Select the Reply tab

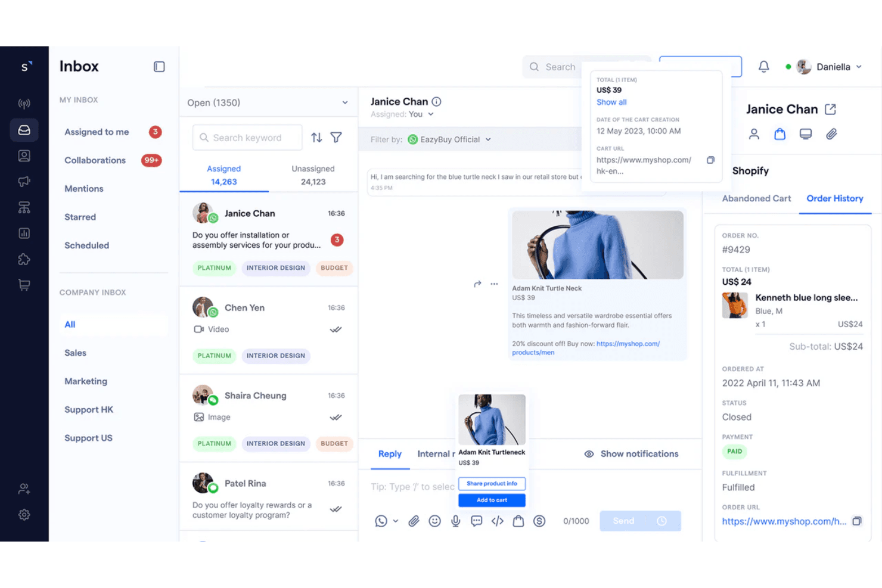point(390,454)
